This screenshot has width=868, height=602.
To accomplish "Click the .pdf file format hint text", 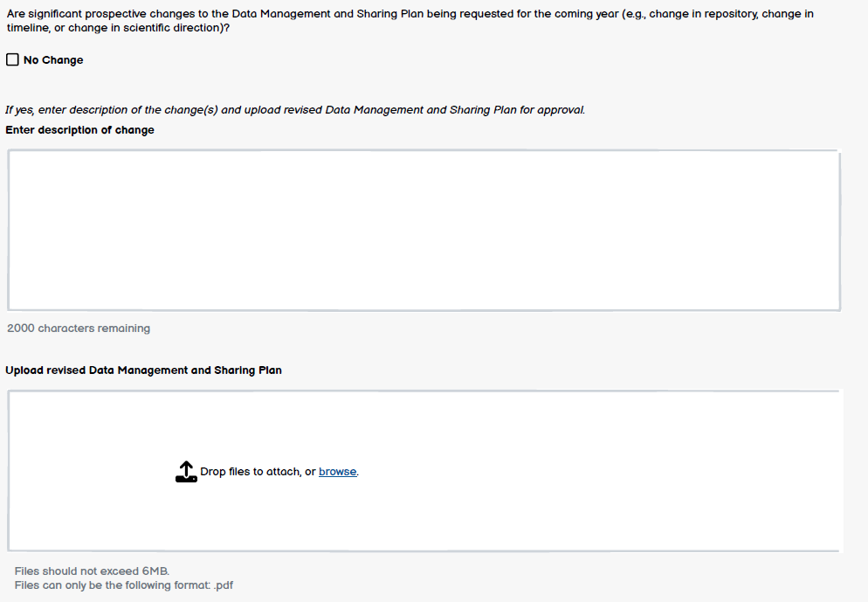I will [123, 585].
